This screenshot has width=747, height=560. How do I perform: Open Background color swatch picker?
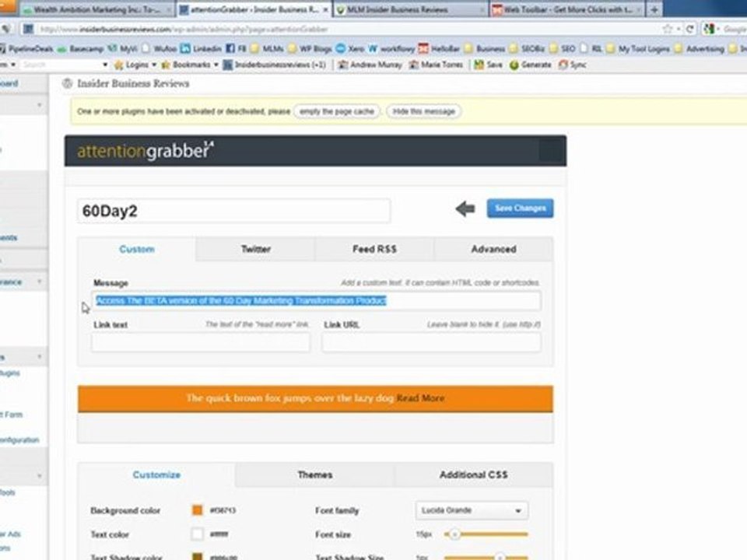pyautogui.click(x=197, y=510)
